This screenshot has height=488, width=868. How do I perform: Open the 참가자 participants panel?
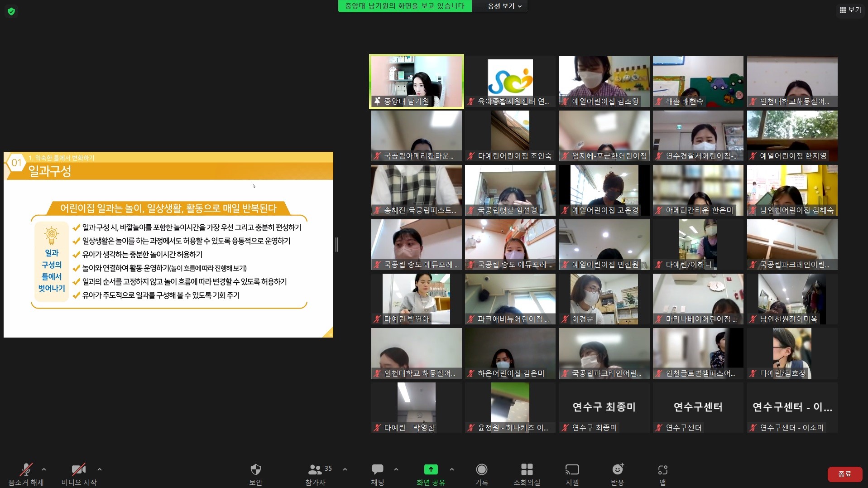click(316, 474)
